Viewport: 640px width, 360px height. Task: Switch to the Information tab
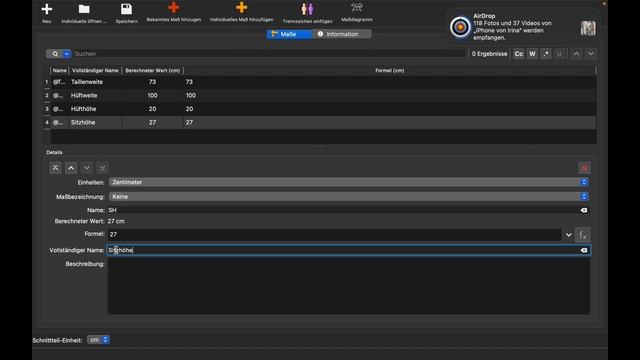342,34
